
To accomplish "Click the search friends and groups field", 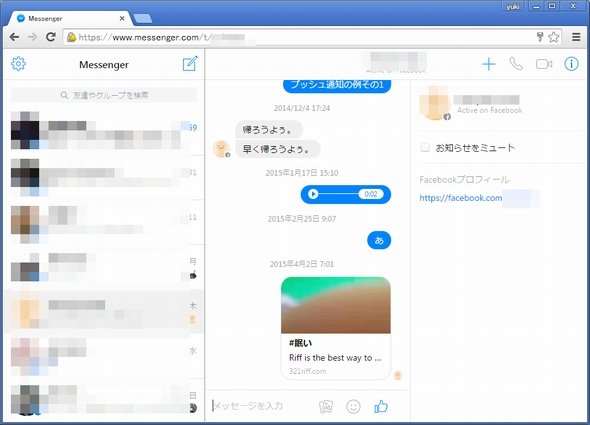I will click(103, 95).
